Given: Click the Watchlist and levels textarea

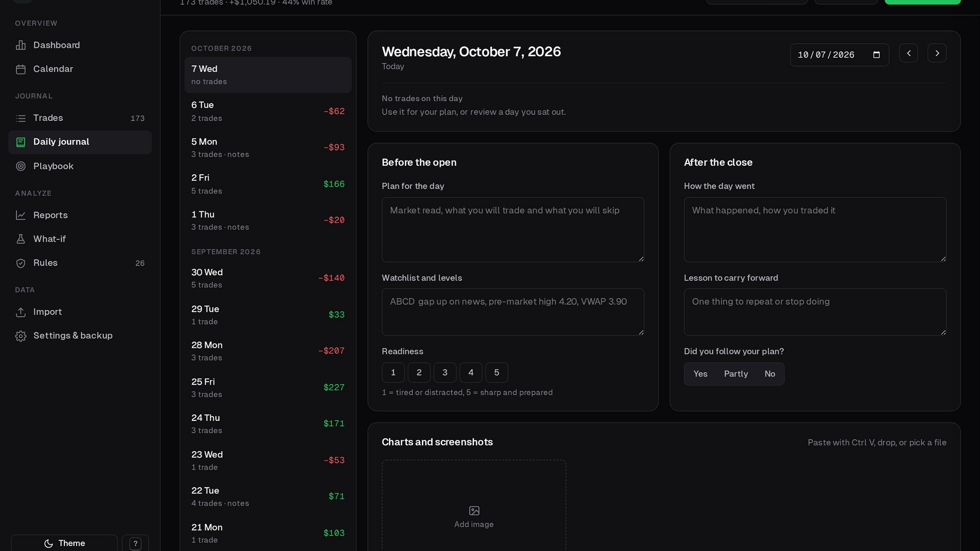Looking at the screenshot, I should pos(513,312).
